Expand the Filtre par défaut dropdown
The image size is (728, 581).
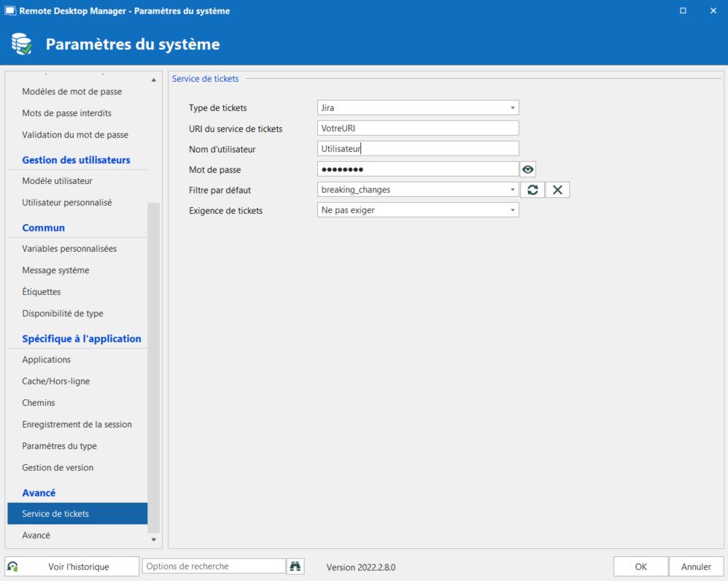[513, 190]
